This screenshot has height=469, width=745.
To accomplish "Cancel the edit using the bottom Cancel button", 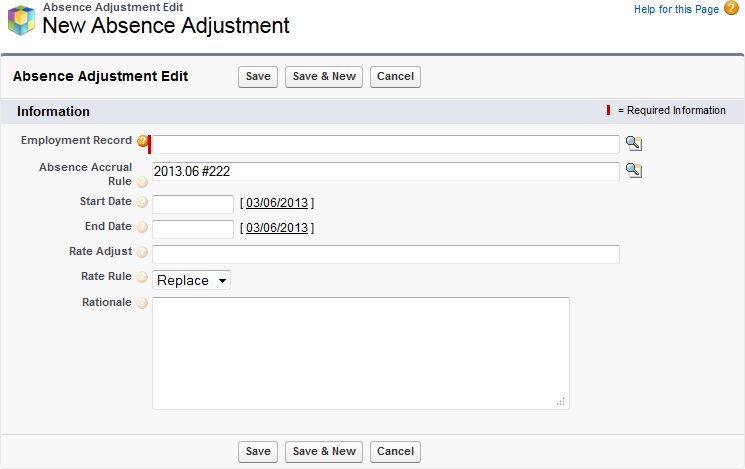I will pyautogui.click(x=395, y=452).
